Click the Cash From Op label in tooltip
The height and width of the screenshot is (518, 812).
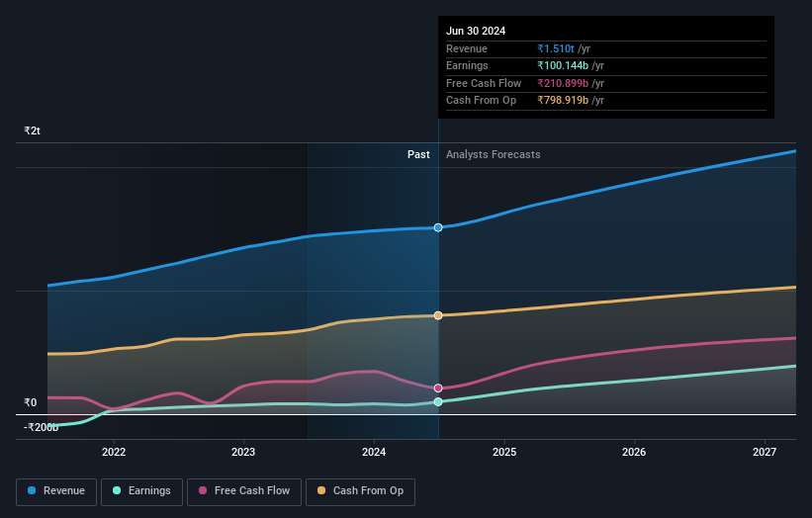coord(481,101)
